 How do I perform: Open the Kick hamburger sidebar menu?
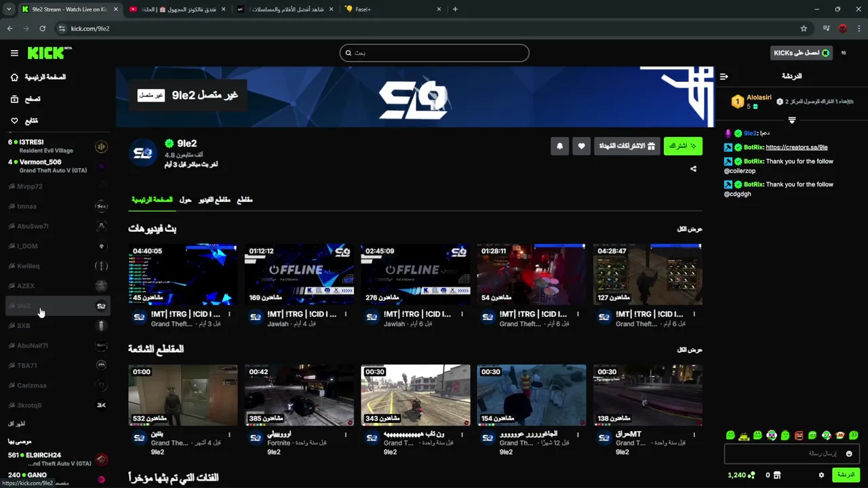click(14, 53)
